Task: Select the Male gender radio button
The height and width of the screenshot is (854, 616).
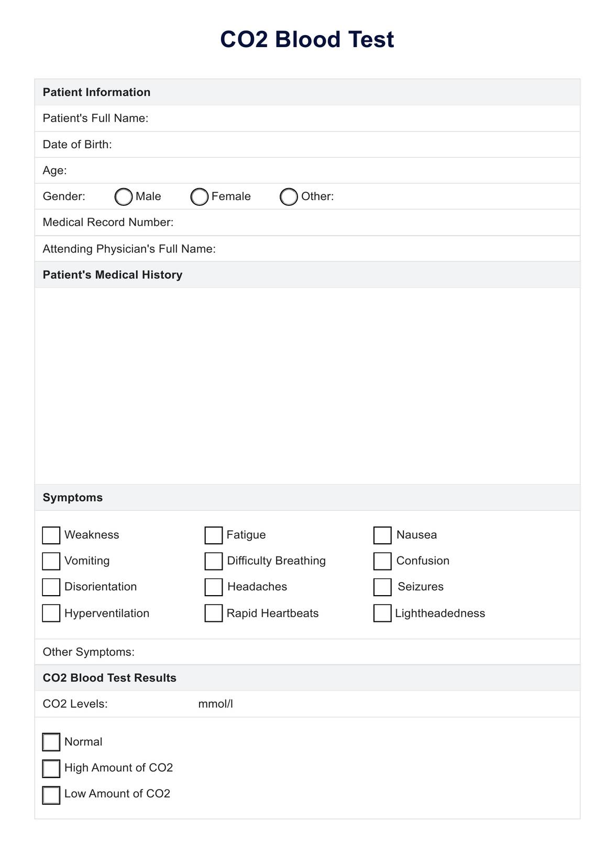Action: pos(124,197)
